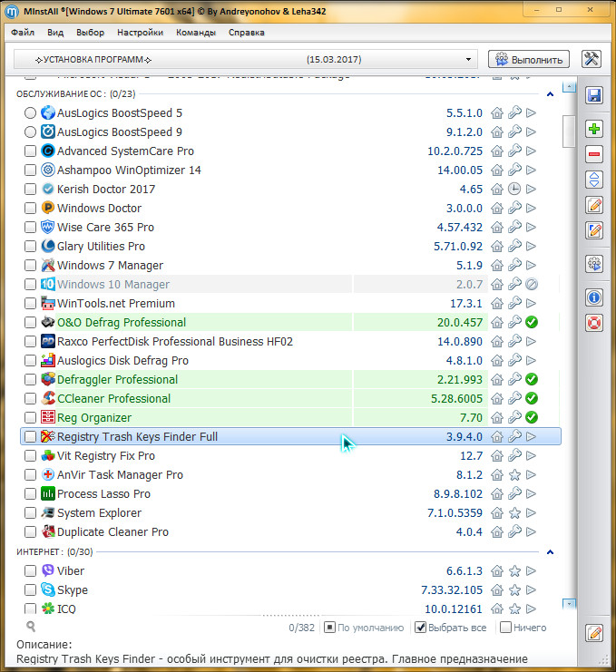Viewport: 616px width, 672px height.
Task: Click play arrow for Windows Doctor
Action: 531,209
